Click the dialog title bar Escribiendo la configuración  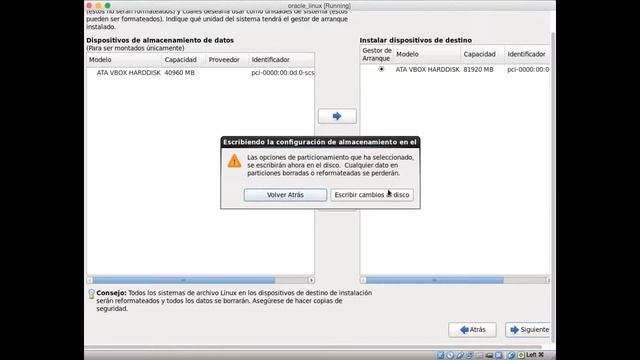click(x=320, y=142)
